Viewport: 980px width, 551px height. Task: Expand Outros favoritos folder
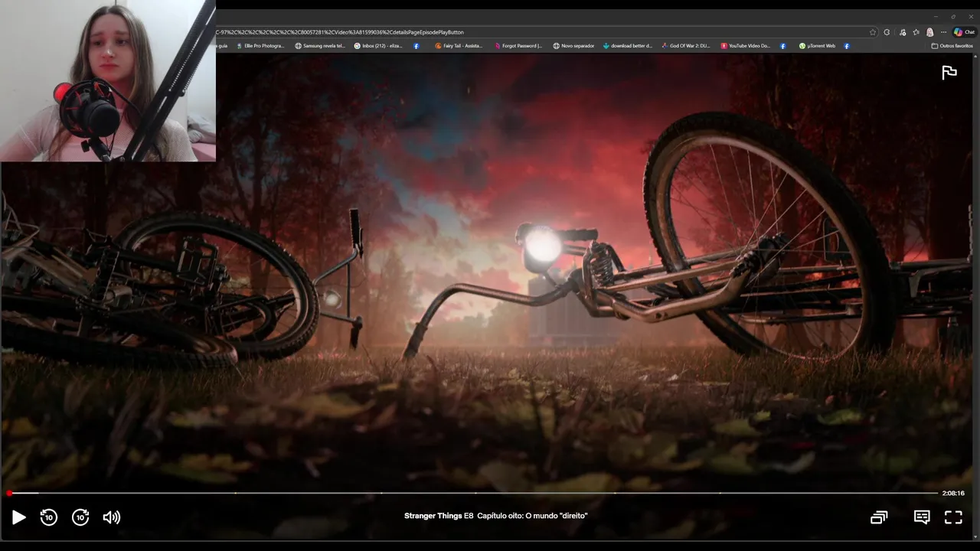[952, 46]
